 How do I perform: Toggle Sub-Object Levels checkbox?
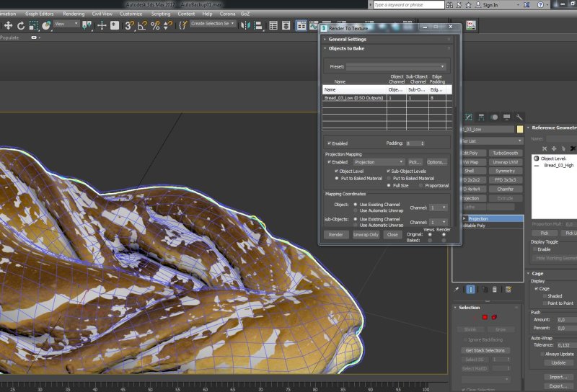pyautogui.click(x=389, y=171)
